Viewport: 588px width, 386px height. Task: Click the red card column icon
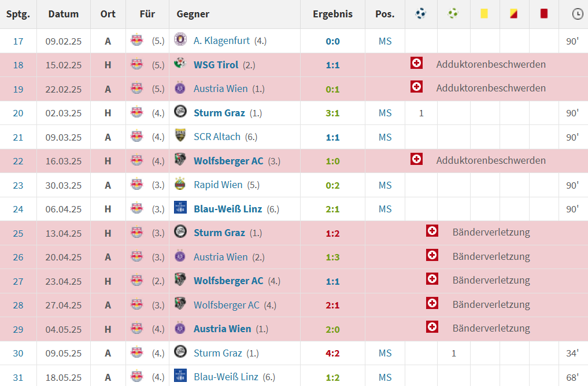pyautogui.click(x=544, y=14)
